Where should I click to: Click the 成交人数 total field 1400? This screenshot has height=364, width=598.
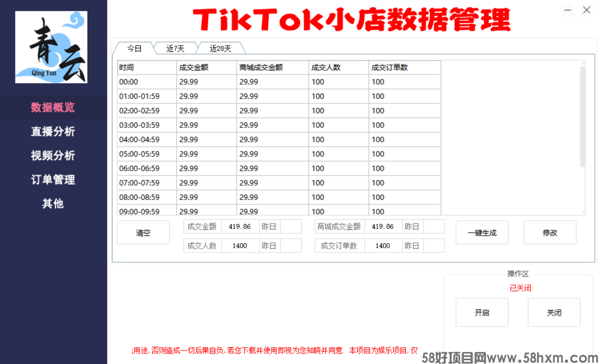[240, 246]
